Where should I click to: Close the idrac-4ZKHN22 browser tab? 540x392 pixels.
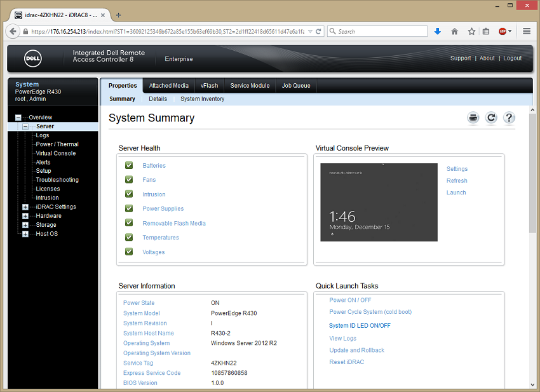tap(103, 15)
